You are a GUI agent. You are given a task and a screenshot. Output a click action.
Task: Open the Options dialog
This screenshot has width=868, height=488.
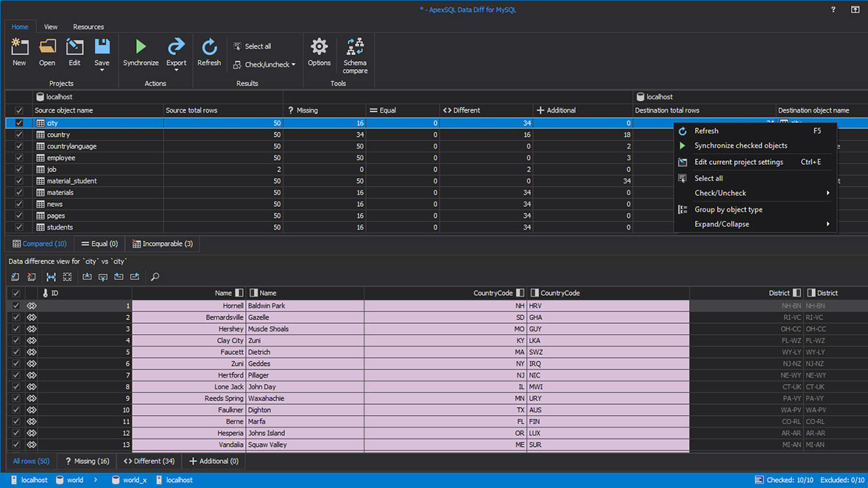pyautogui.click(x=319, y=50)
